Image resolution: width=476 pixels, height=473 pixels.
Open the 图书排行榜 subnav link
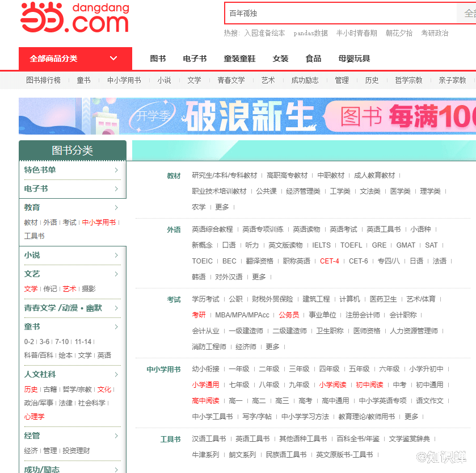(43, 80)
